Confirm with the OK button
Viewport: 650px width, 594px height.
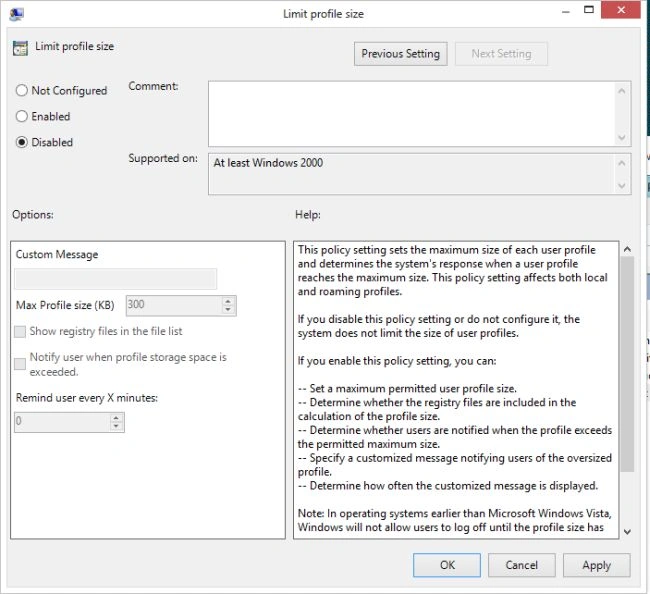[x=447, y=565]
